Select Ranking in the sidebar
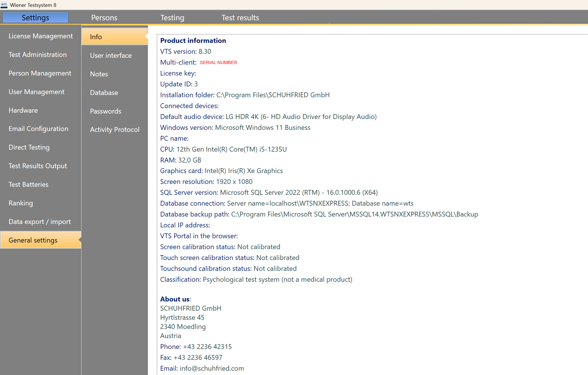This screenshot has width=588, height=375. click(21, 203)
